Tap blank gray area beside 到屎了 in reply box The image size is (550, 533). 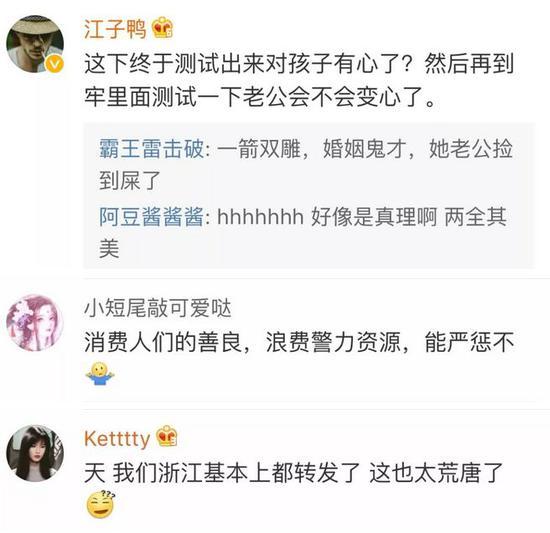(344, 181)
